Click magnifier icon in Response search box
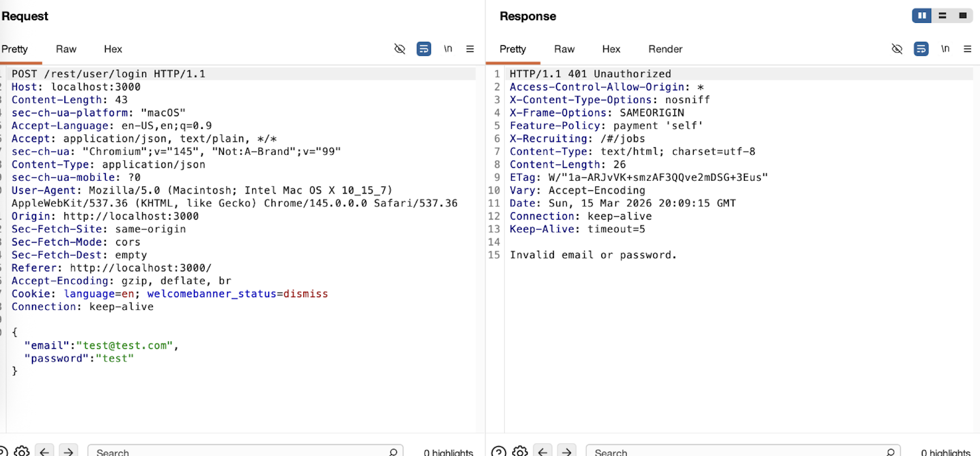This screenshot has width=980, height=456. coord(891,452)
